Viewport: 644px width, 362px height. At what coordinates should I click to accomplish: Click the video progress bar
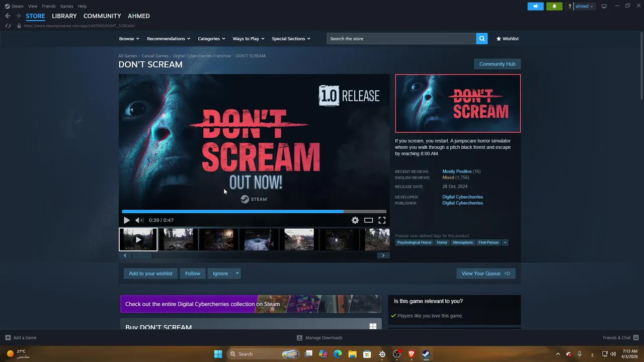pos(254,212)
